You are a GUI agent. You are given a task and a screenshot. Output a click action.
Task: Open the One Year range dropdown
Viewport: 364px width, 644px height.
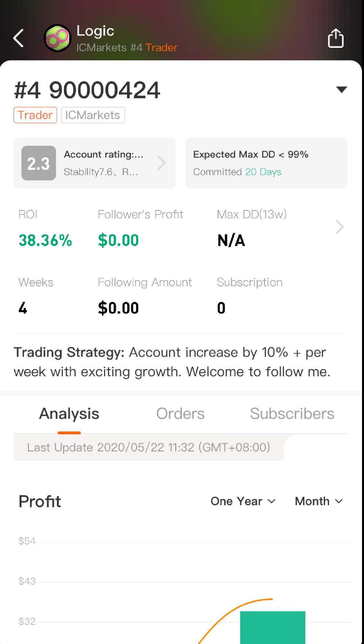[x=243, y=501]
